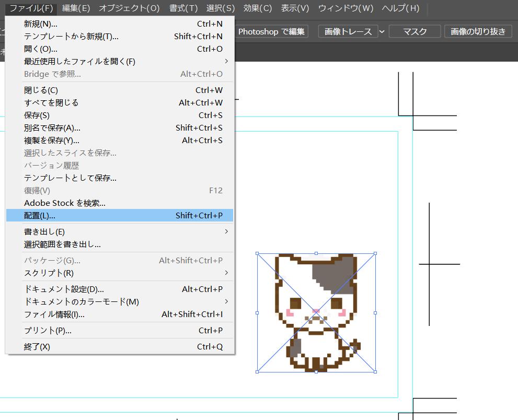Expand 最近使用したファイルを開く submenu

click(79, 62)
